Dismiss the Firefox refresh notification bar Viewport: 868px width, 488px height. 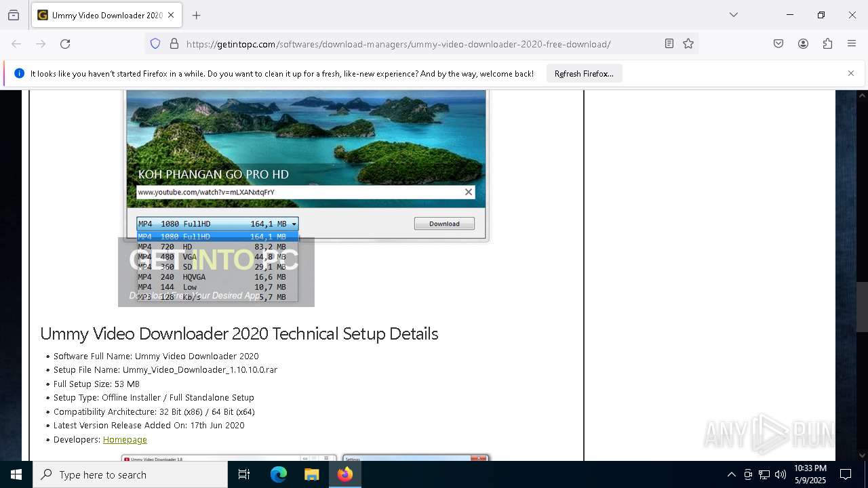(851, 73)
